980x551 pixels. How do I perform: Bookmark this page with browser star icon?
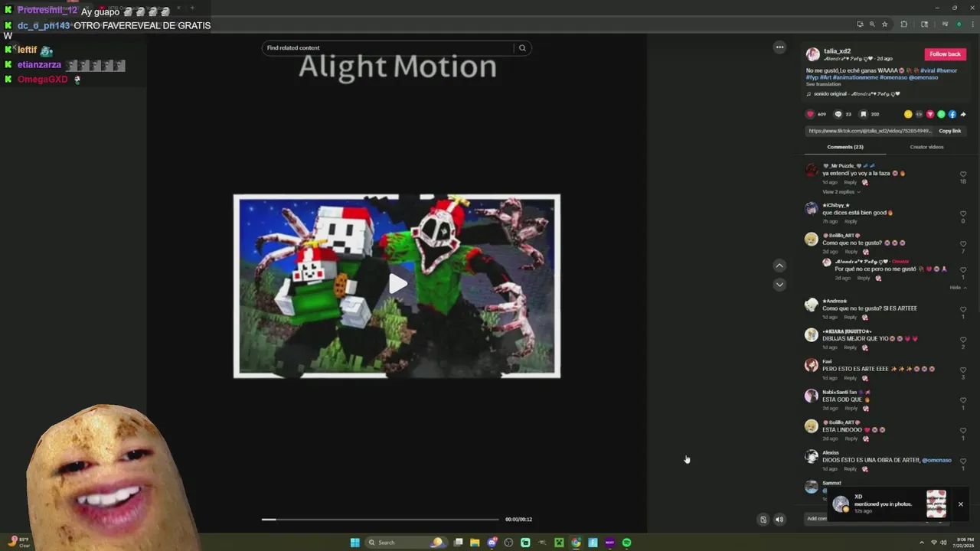pos(884,24)
